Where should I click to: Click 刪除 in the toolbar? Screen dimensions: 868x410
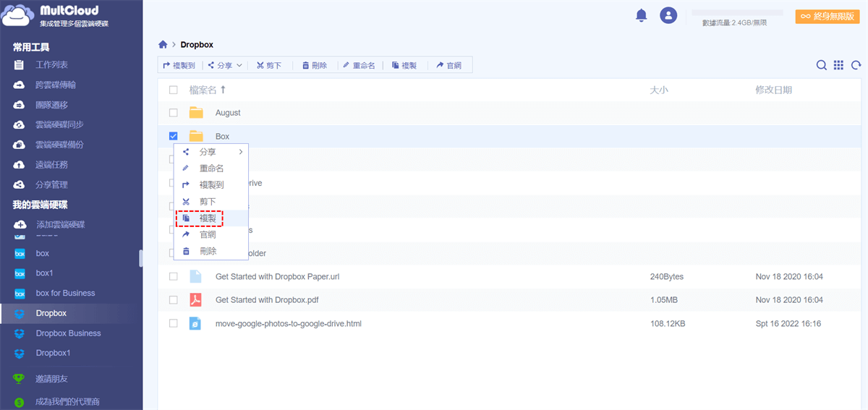pos(314,65)
